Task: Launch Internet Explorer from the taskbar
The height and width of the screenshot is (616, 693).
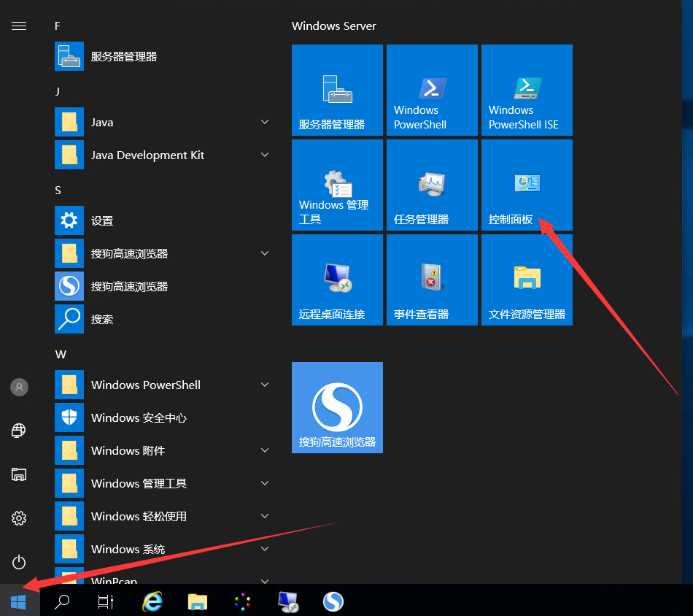Action: 152,601
